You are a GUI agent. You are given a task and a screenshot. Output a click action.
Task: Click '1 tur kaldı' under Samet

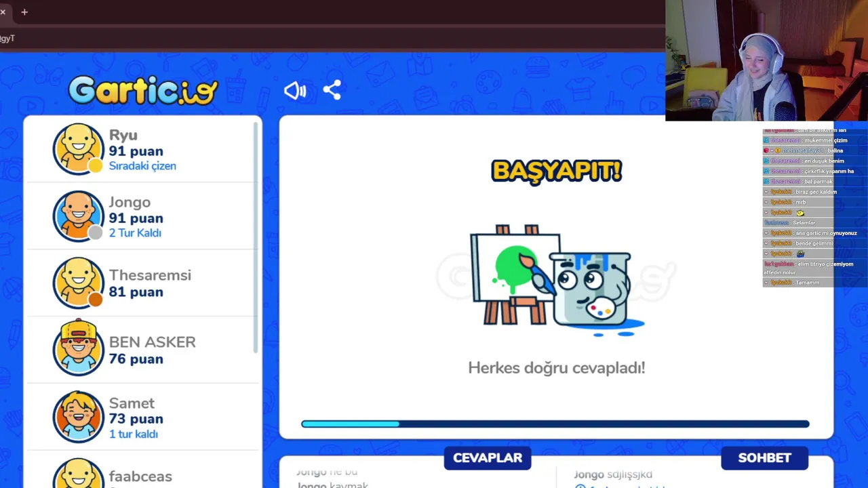click(133, 434)
